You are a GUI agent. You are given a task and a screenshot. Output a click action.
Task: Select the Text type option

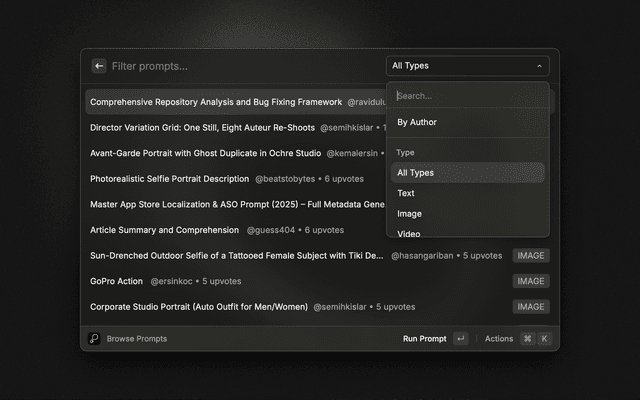click(406, 193)
